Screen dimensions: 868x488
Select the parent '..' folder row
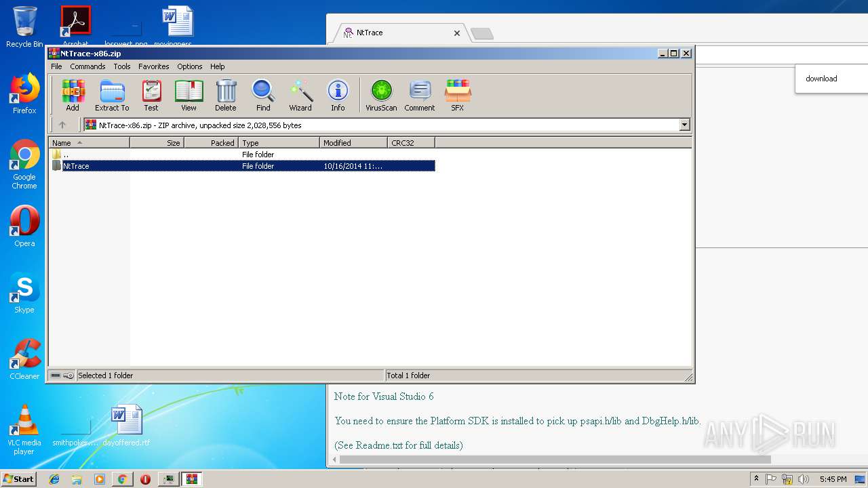coord(243,155)
